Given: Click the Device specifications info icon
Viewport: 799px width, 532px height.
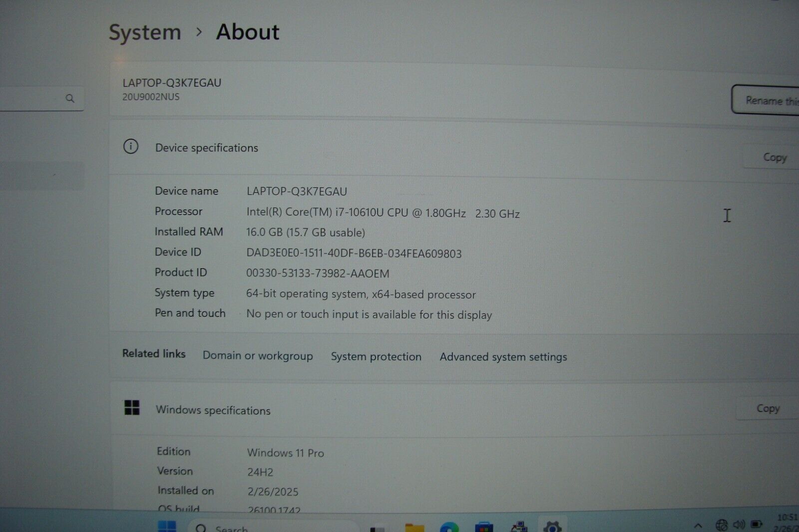Looking at the screenshot, I should pyautogui.click(x=131, y=147).
